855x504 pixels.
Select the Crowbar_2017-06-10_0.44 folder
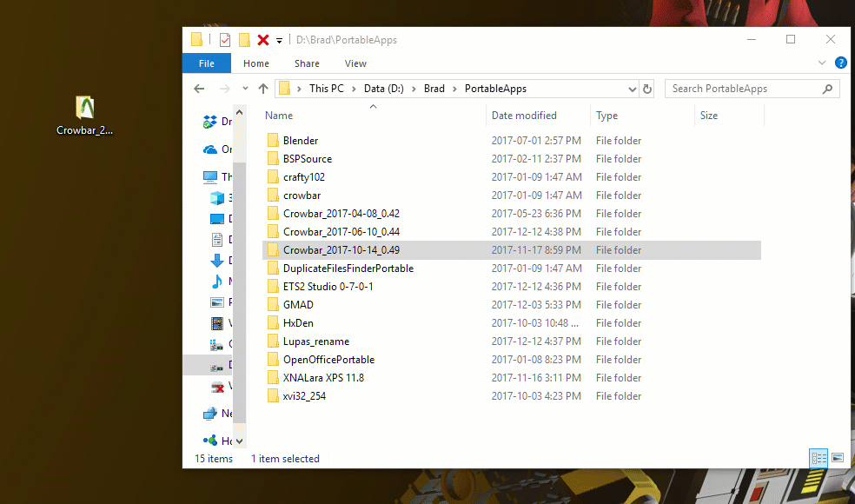coord(341,232)
